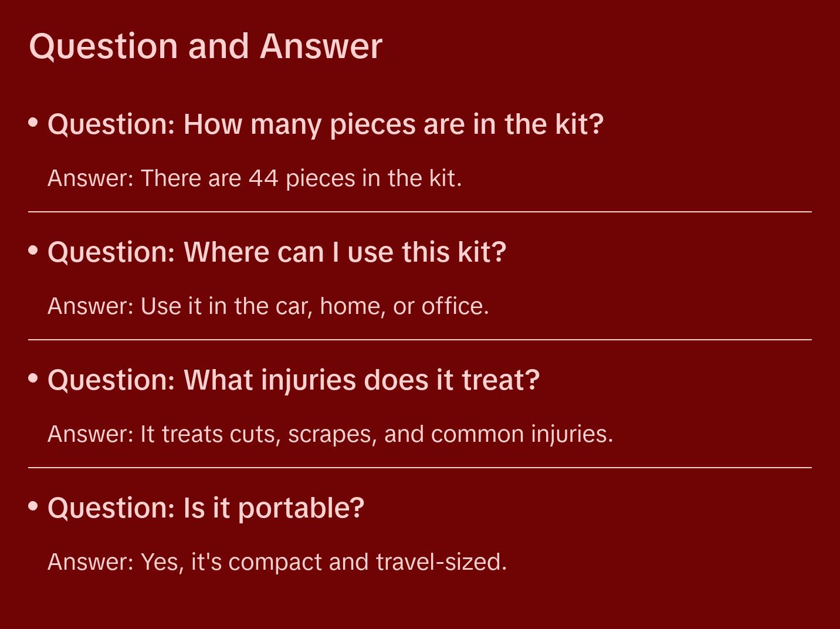The width and height of the screenshot is (840, 629).
Task: Expand the "Is it portable?" question
Action: pos(206,508)
